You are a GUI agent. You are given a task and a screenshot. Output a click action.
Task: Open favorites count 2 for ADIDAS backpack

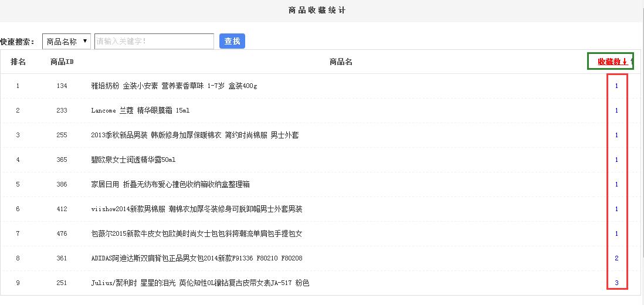pos(616,258)
